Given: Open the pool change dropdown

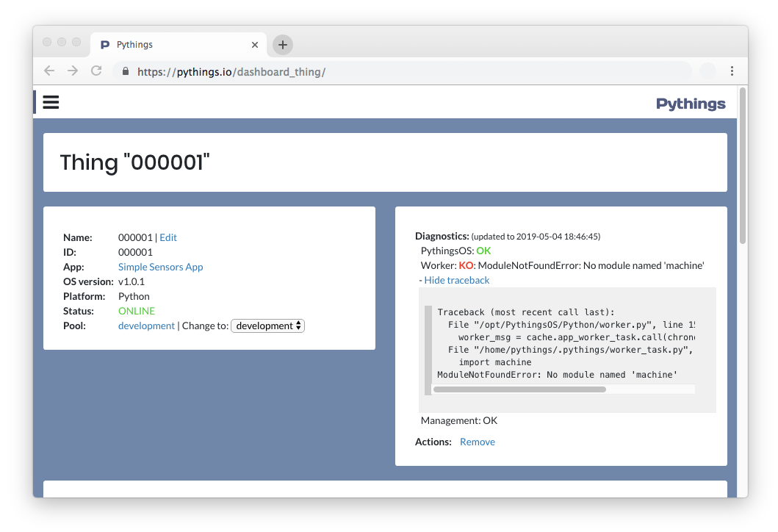Looking at the screenshot, I should 268,326.
